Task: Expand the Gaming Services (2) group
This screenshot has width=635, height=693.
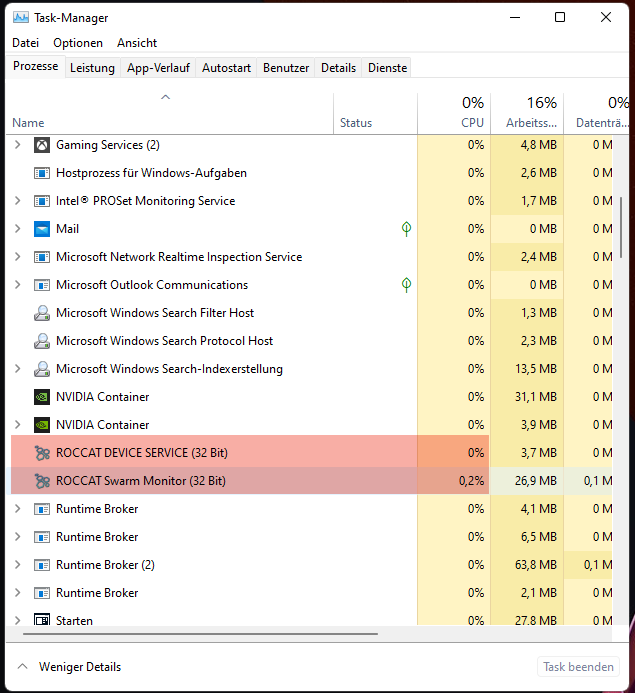Action: [18, 145]
